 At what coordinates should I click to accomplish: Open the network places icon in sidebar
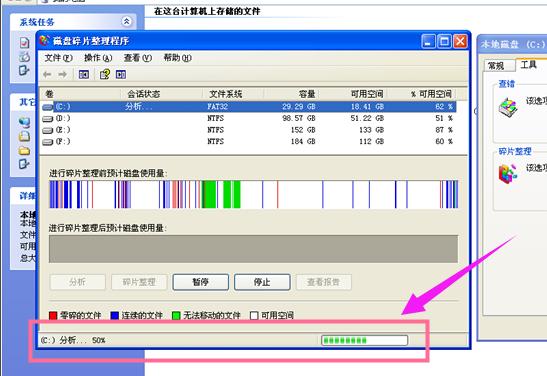click(24, 122)
